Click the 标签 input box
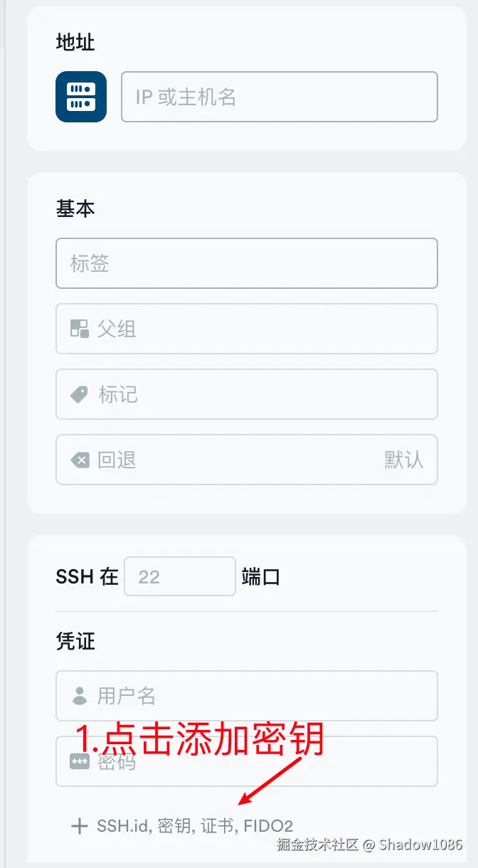 pyautogui.click(x=246, y=263)
